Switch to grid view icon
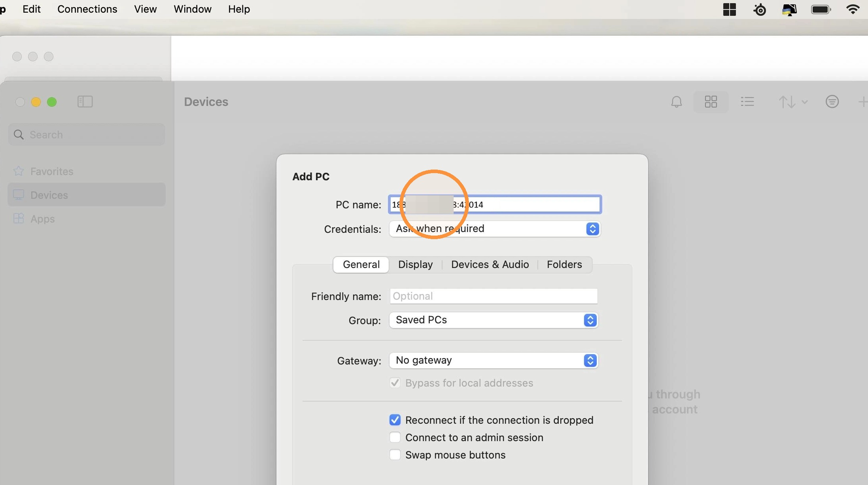The width and height of the screenshot is (868, 485). 711,102
